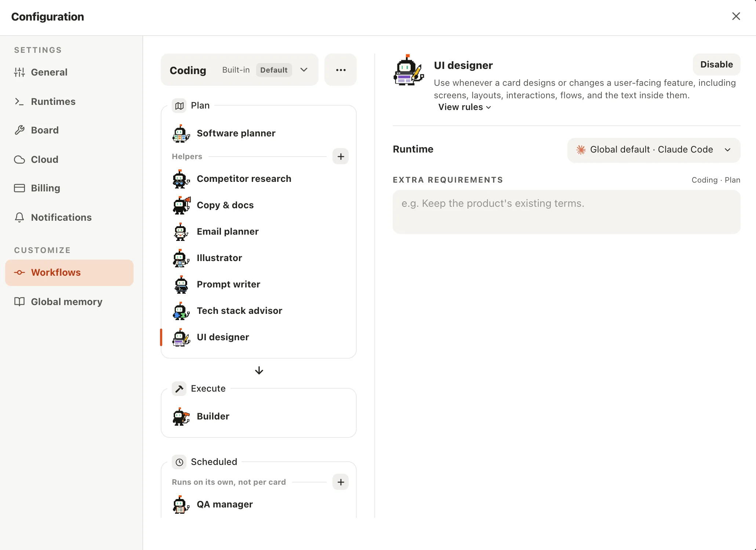Select QA manager scheduled agent
This screenshot has width=756, height=550.
(258, 505)
